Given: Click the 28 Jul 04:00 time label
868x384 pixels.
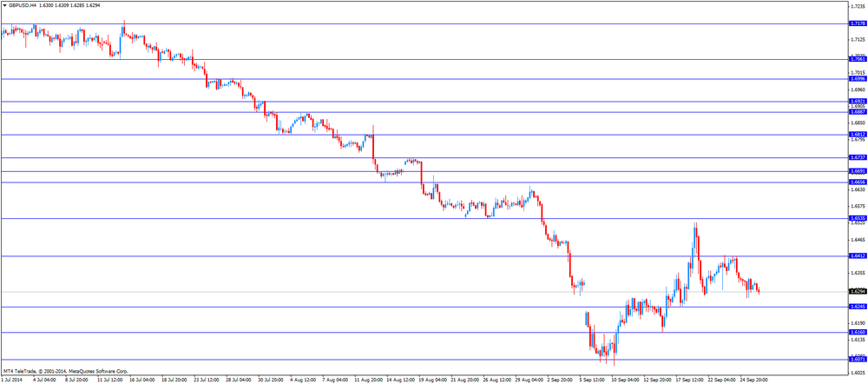Looking at the screenshot, I should coord(240,381).
